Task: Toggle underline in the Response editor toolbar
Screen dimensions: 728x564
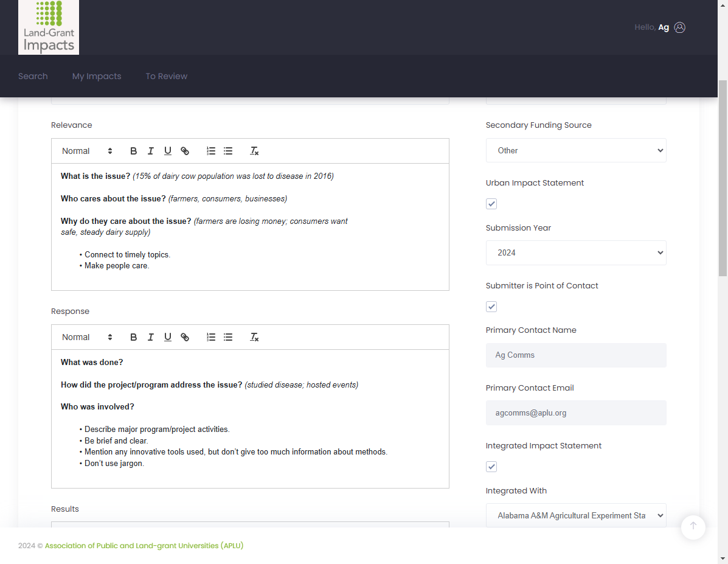Action: pos(168,337)
